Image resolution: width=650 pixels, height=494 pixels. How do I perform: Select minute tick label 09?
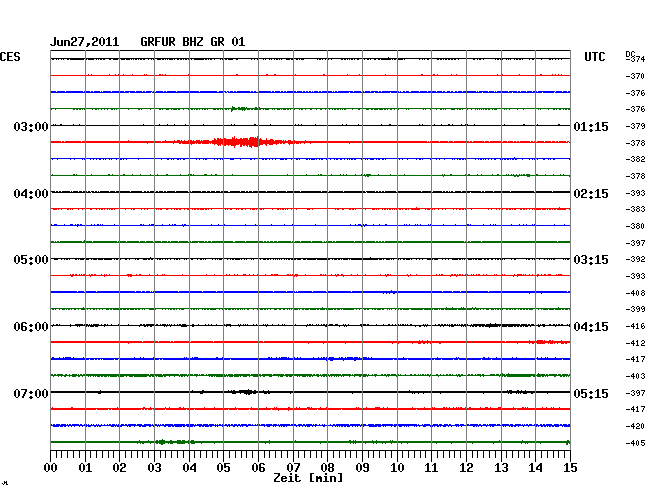(x=362, y=468)
